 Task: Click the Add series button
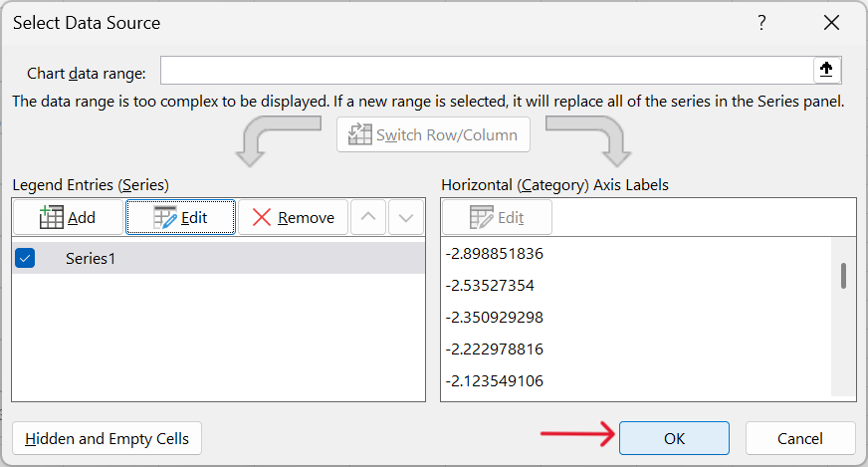click(68, 217)
